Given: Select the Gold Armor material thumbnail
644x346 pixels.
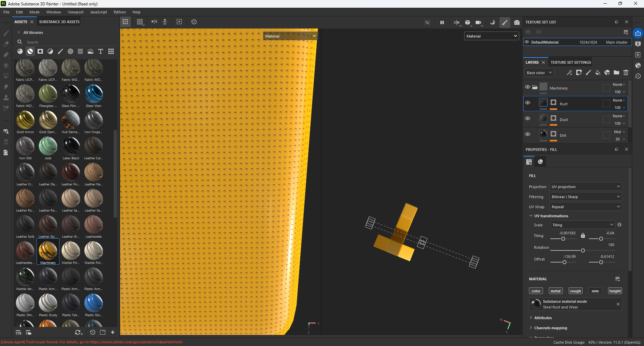Looking at the screenshot, I should [25, 119].
